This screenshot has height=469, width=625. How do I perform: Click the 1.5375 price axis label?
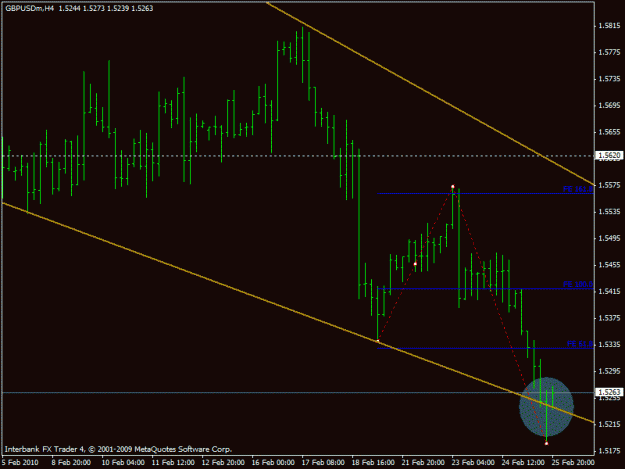[x=609, y=318]
